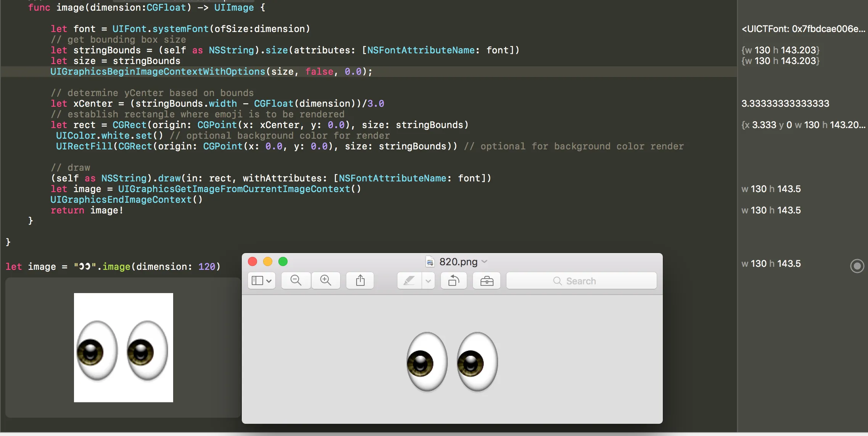Click the eyes image in Preview canvas
The height and width of the screenshot is (436, 868).
point(452,361)
